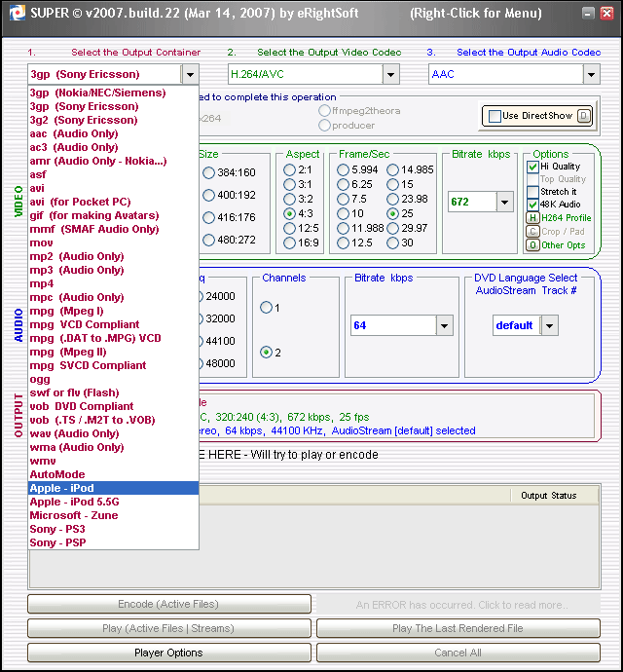Select swf or flv (Flash) container
623x672 pixels.
(114, 392)
